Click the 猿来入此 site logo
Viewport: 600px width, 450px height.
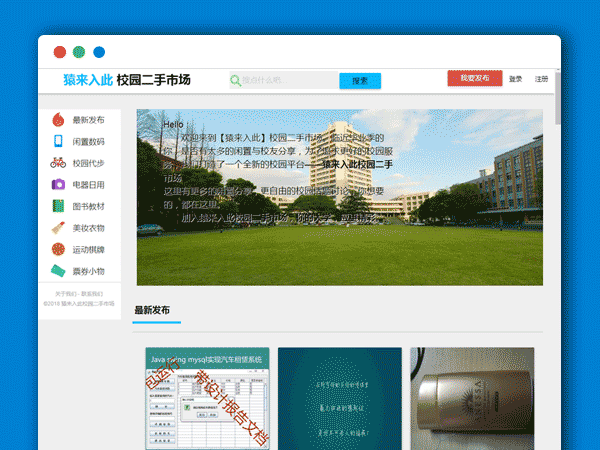[87, 80]
